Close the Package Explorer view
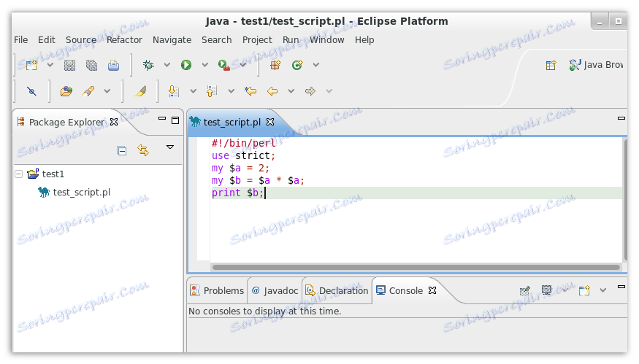 click(114, 122)
